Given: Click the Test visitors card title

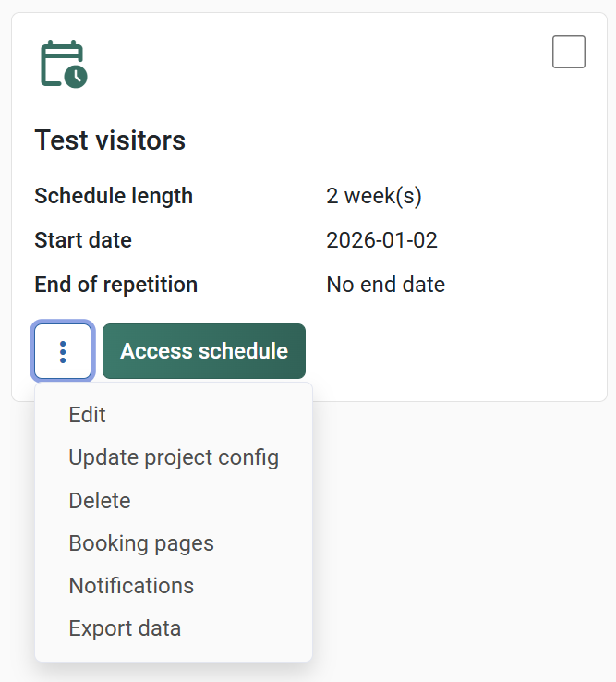Looking at the screenshot, I should tap(110, 140).
